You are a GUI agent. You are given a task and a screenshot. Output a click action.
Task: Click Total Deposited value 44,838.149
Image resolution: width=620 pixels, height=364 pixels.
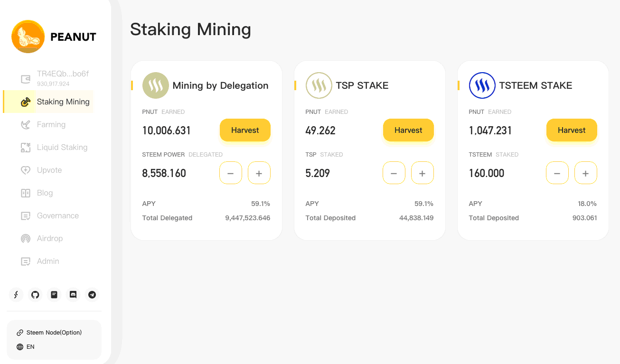coord(416,218)
